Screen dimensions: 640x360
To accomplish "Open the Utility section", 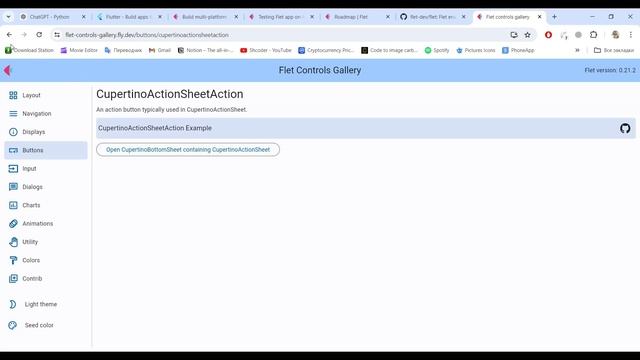I will pyautogui.click(x=46, y=242).
